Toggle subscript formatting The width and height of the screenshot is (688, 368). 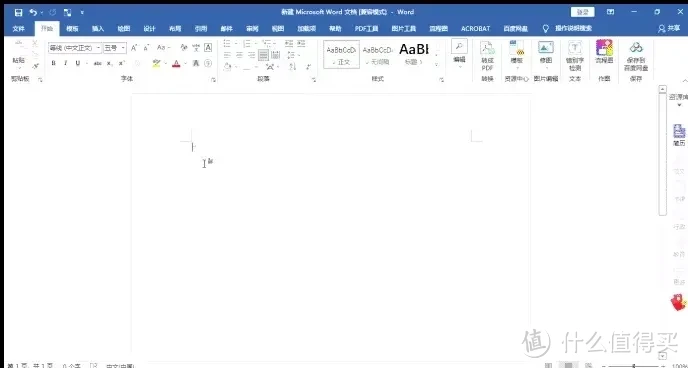coord(109,63)
